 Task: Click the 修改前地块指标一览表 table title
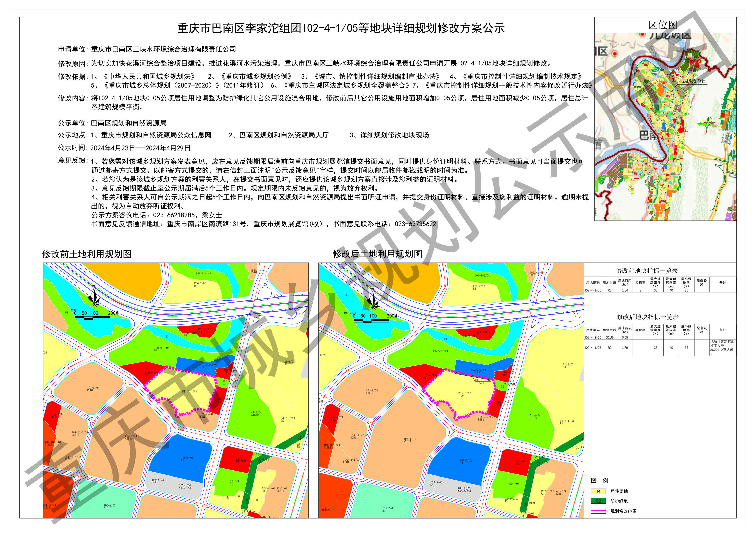(x=647, y=271)
